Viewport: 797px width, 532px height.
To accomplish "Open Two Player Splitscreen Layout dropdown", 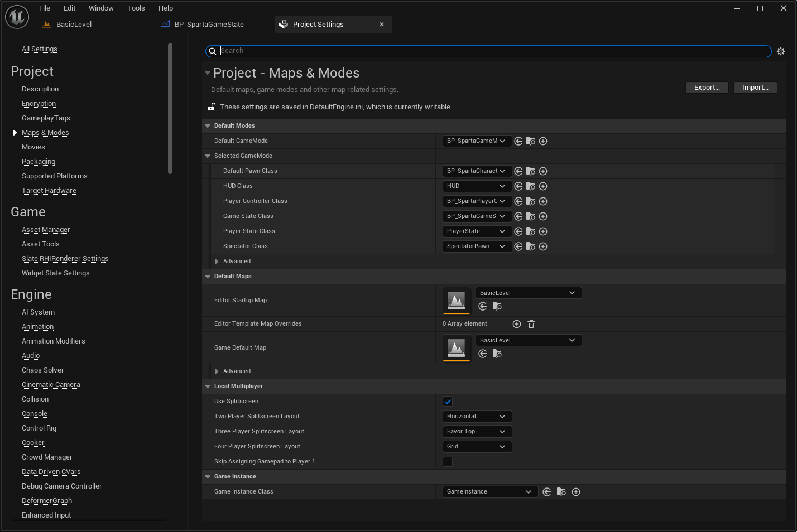I will [477, 417].
